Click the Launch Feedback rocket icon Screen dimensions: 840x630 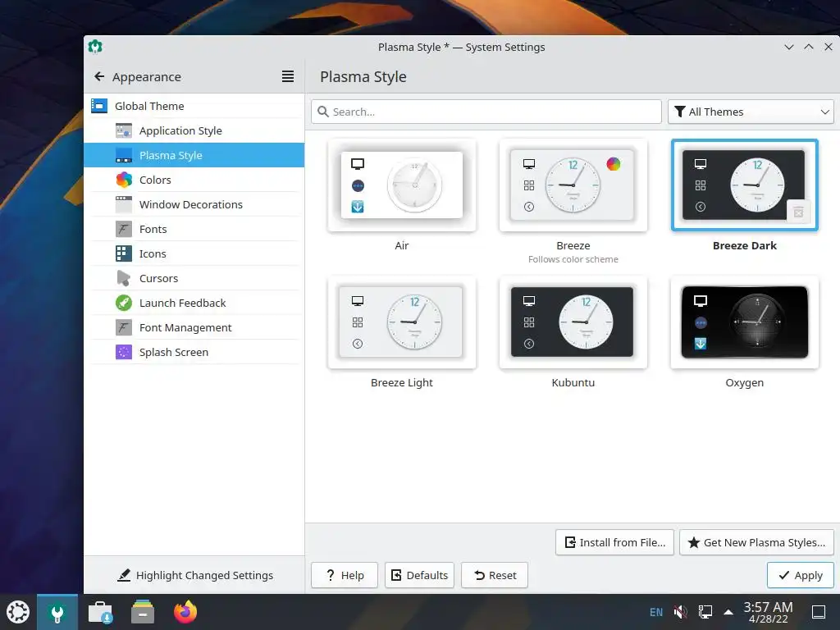(x=124, y=304)
